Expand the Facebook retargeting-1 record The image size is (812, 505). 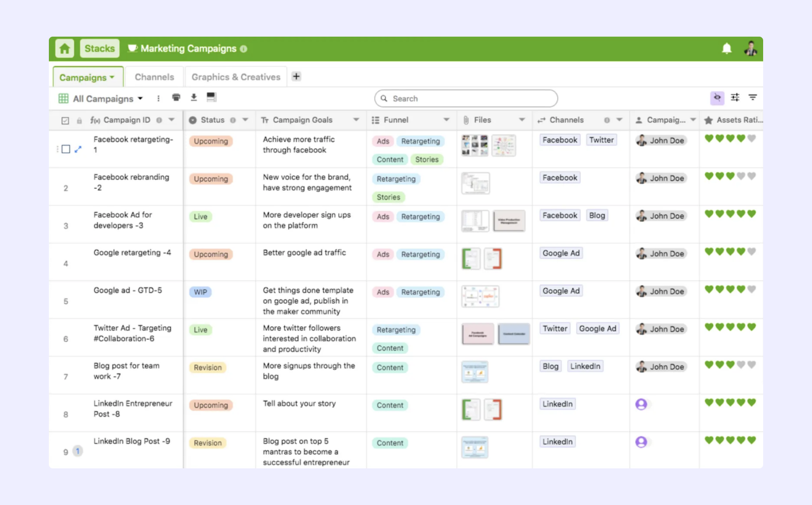tap(78, 149)
